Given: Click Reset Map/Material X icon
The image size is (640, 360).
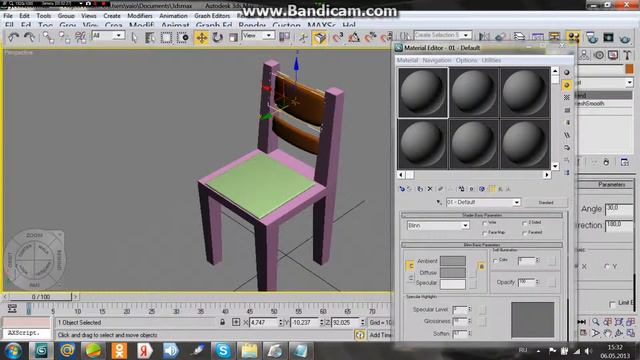Looking at the screenshot, I should pos(430,189).
